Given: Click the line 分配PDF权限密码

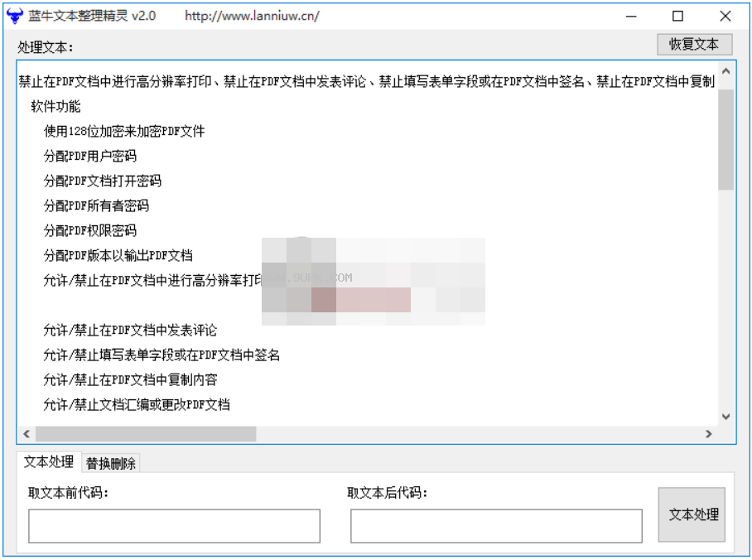Looking at the screenshot, I should click(x=89, y=231).
